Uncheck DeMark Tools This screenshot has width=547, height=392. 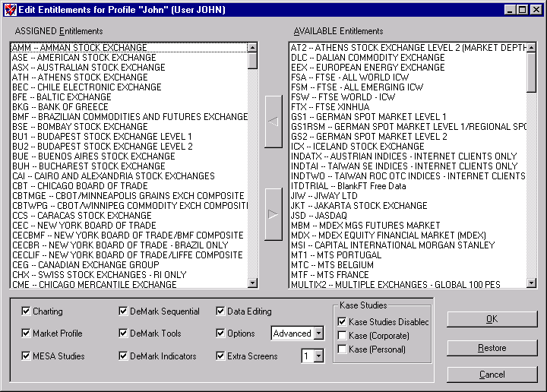[123, 333]
